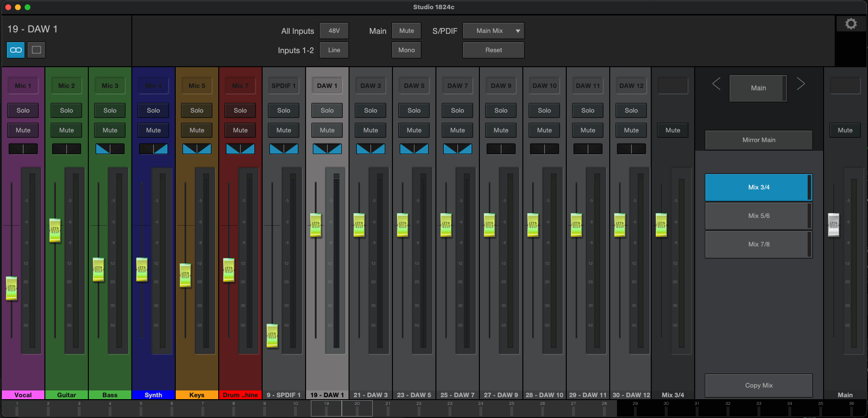Click the pan control on DAW 1 channel

(x=327, y=149)
